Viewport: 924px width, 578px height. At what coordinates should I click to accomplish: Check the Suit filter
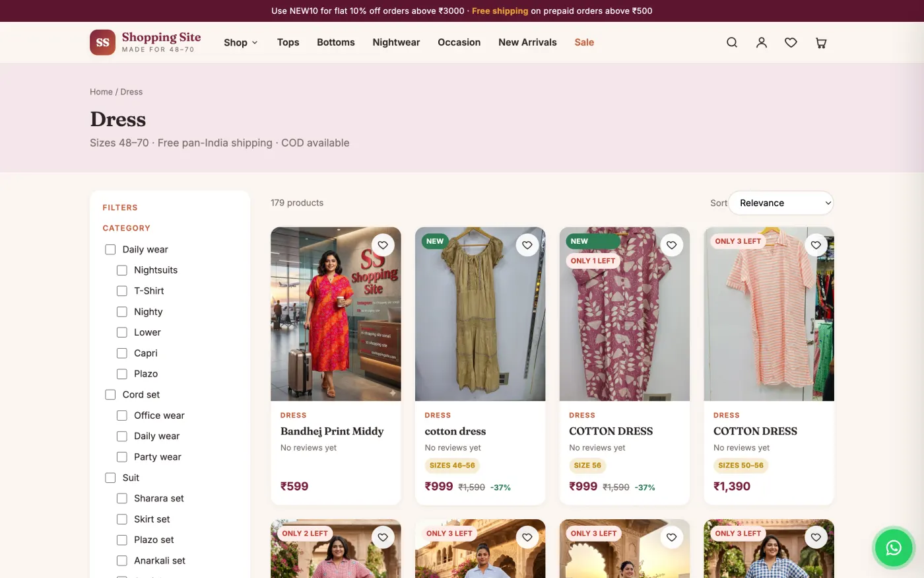110,478
